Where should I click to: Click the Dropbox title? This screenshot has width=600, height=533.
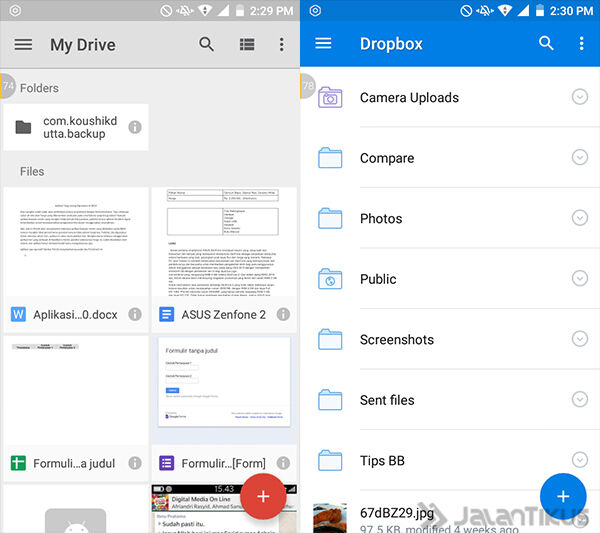click(x=391, y=44)
